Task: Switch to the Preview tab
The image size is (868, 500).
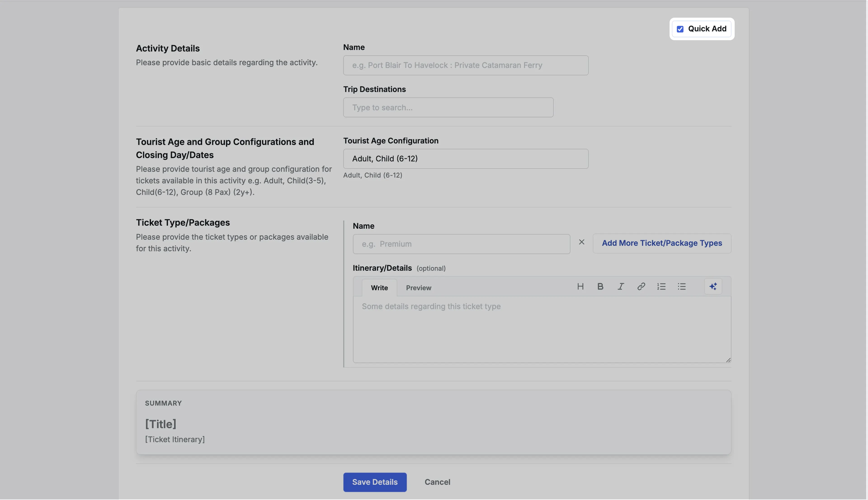Action: coord(418,288)
